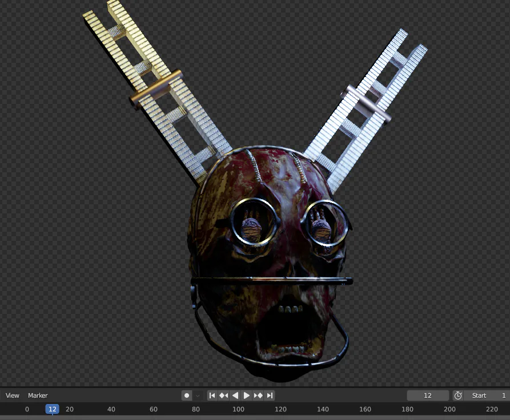Toggle auto keying record button
Screen dimensions: 510x420
tap(187, 395)
